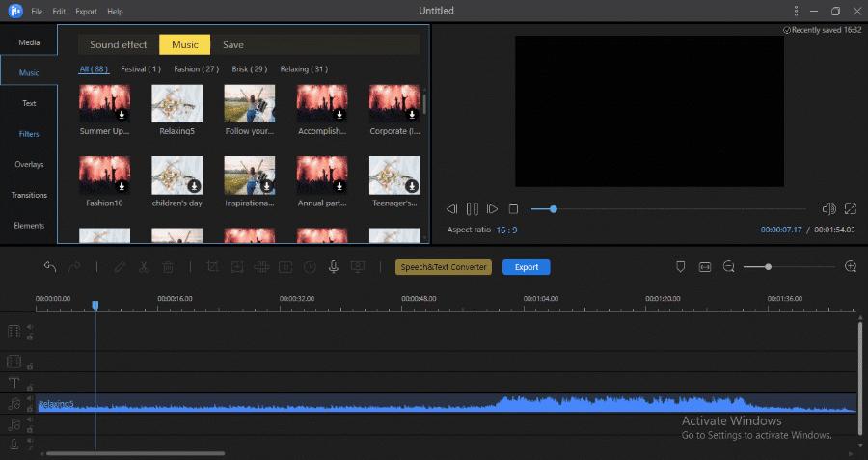This screenshot has width=868, height=460.
Task: Apply the mosaic grid tool
Action: click(x=261, y=267)
